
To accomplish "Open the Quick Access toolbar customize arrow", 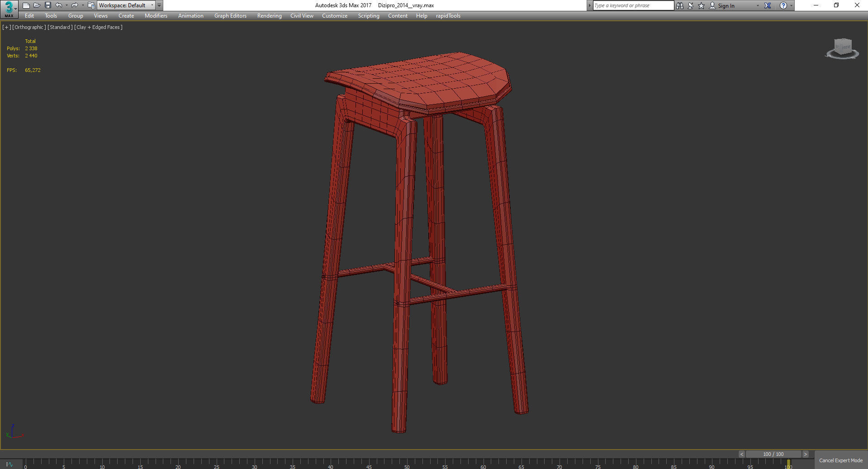I will [159, 5].
